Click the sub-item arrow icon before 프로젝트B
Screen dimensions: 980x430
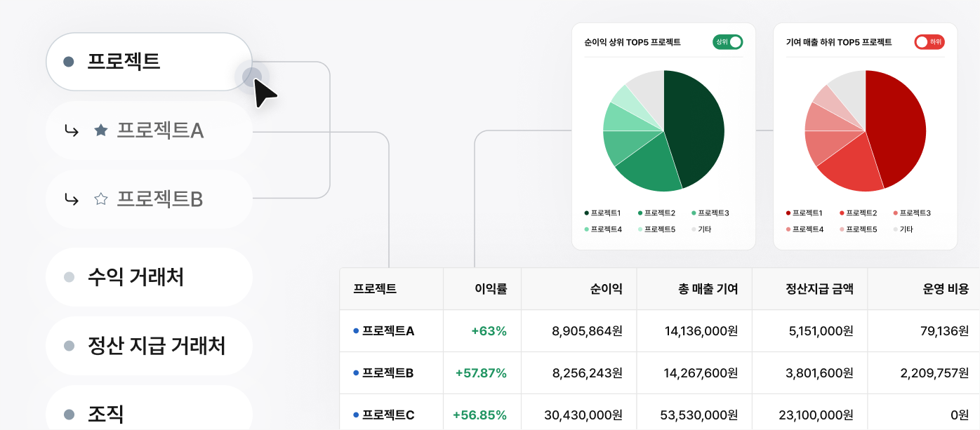[x=71, y=199]
